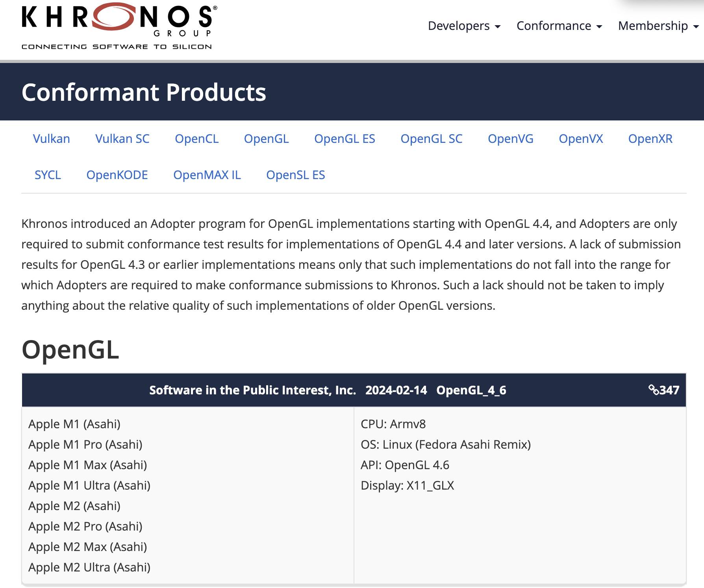This screenshot has width=704, height=588.
Task: Expand the Membership dropdown menu
Action: (658, 26)
